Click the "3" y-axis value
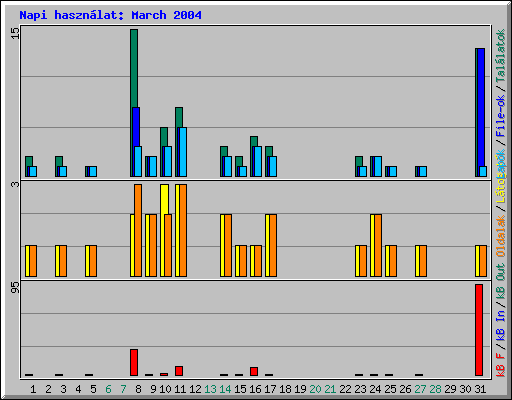This screenshot has width=512, height=400. tap(15, 184)
